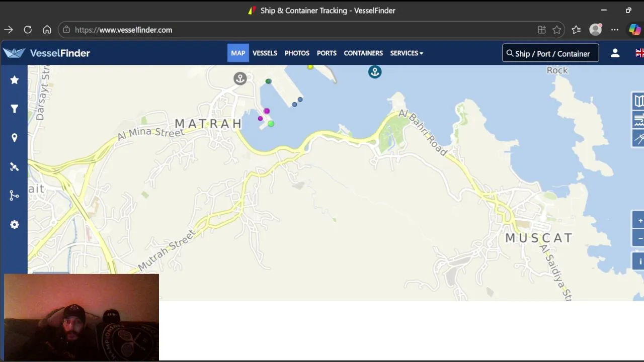The height and width of the screenshot is (362, 644).
Task: Click the Rock label on map
Action: (557, 70)
